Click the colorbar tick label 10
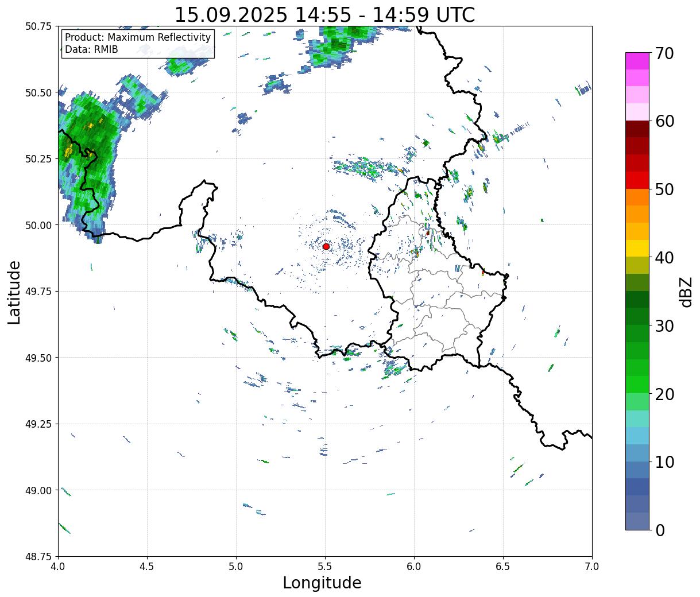The image size is (700, 597). click(x=664, y=462)
